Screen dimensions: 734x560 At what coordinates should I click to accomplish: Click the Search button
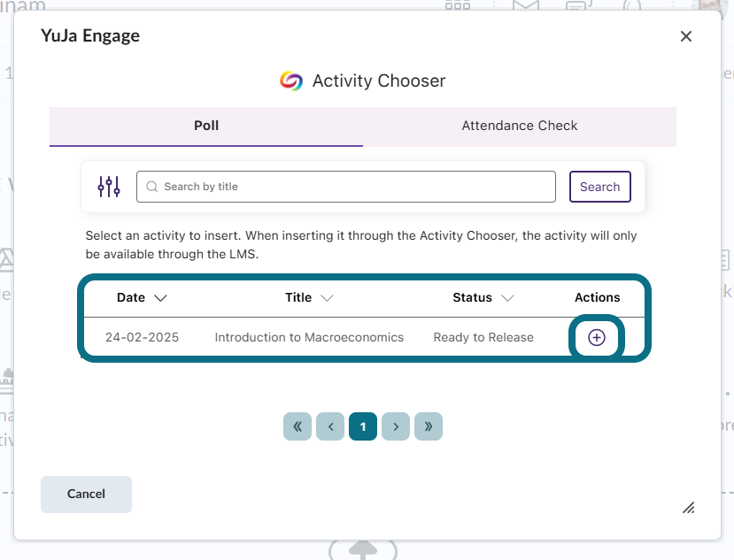pyautogui.click(x=599, y=187)
